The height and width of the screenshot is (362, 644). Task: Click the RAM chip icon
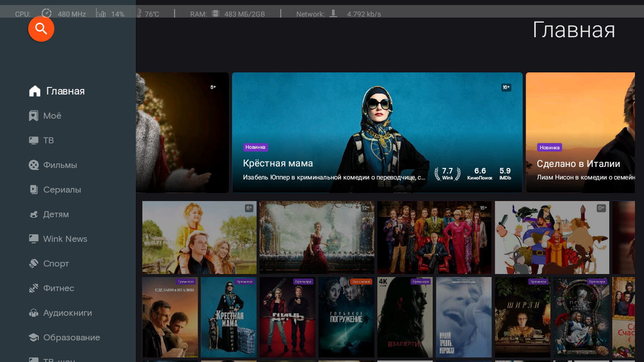point(215,14)
